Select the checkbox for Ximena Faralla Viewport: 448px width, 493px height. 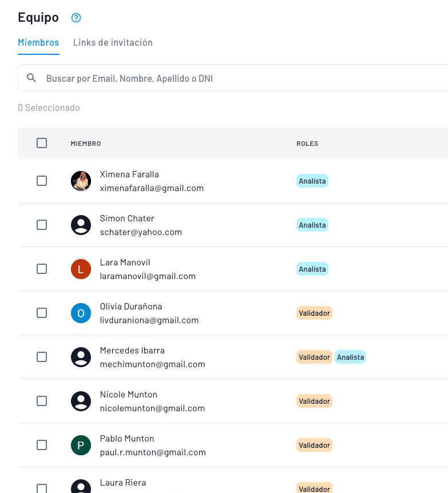pyautogui.click(x=42, y=181)
